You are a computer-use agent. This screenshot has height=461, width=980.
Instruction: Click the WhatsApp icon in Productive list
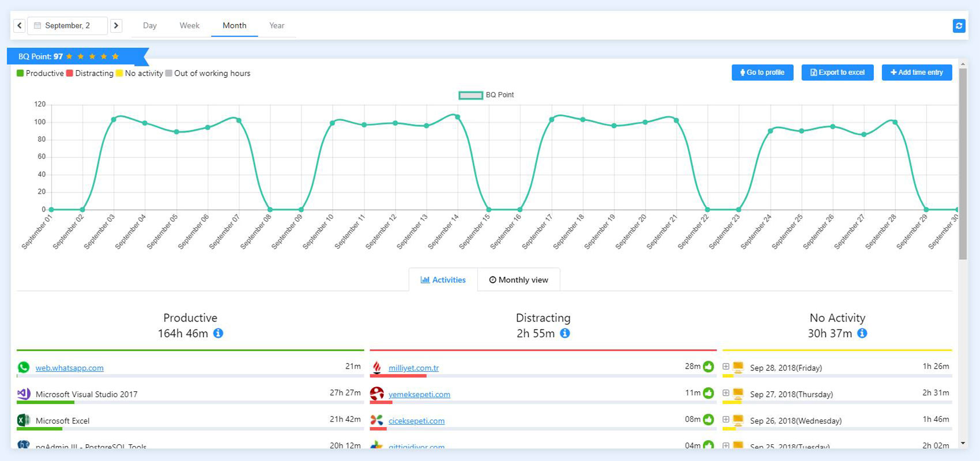tap(24, 367)
